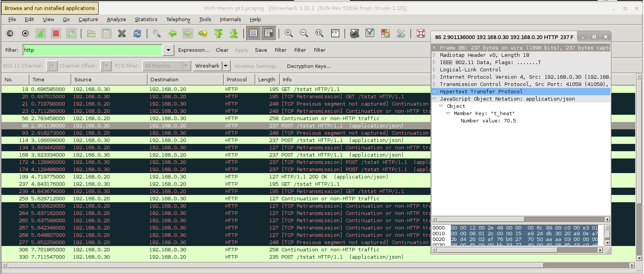Edit display filters icon
Screen dimensions: 644x274
[x=370, y=33]
